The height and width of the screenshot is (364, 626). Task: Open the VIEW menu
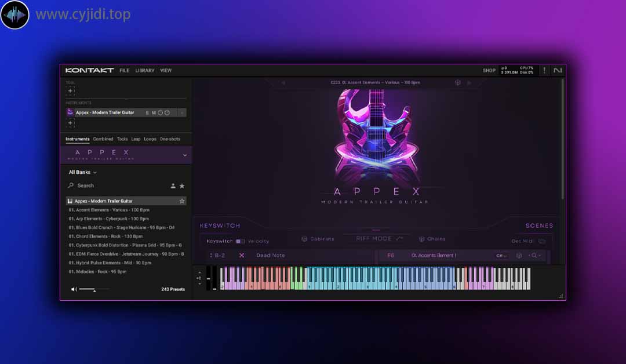click(166, 71)
